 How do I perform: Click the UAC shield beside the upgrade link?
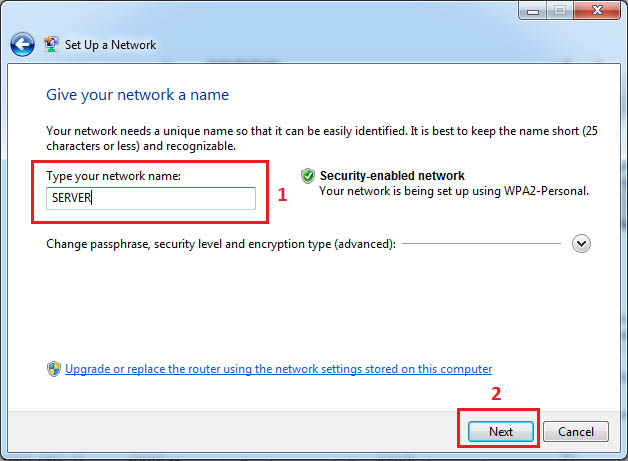pyautogui.click(x=54, y=368)
